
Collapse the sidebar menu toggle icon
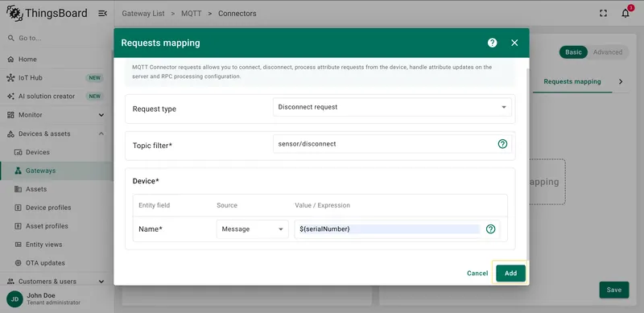[103, 14]
